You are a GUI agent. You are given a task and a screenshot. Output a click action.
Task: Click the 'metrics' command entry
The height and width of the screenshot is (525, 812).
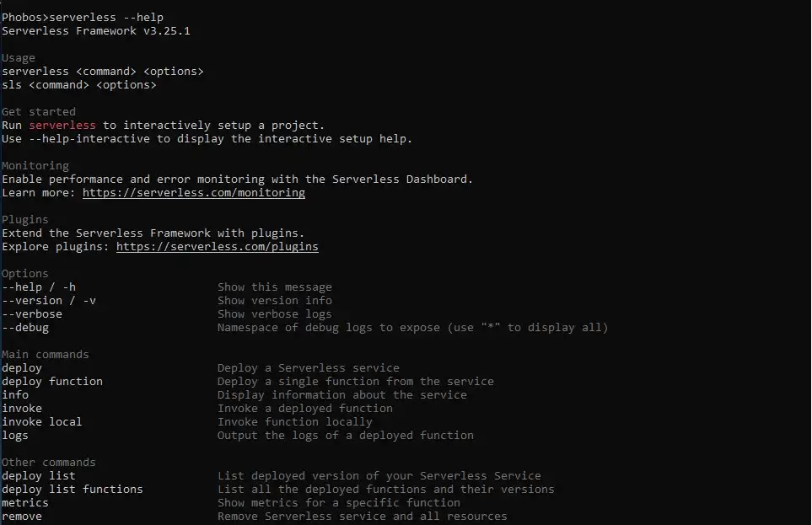(25, 503)
